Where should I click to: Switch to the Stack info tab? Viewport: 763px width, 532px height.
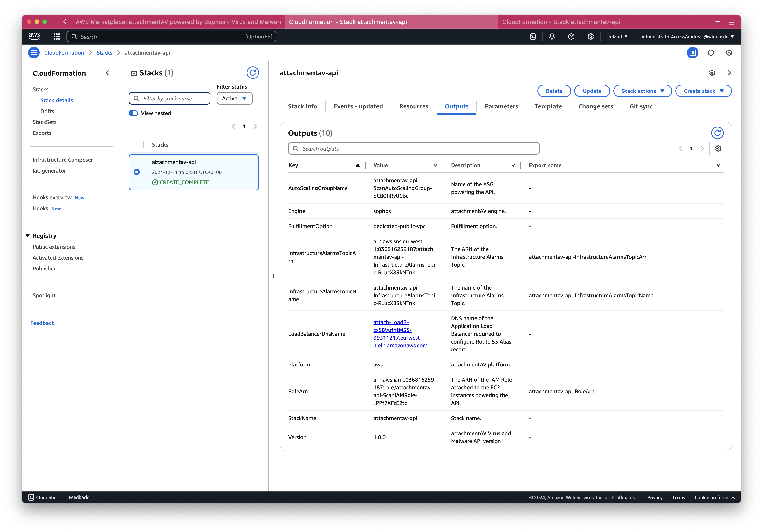pos(302,106)
